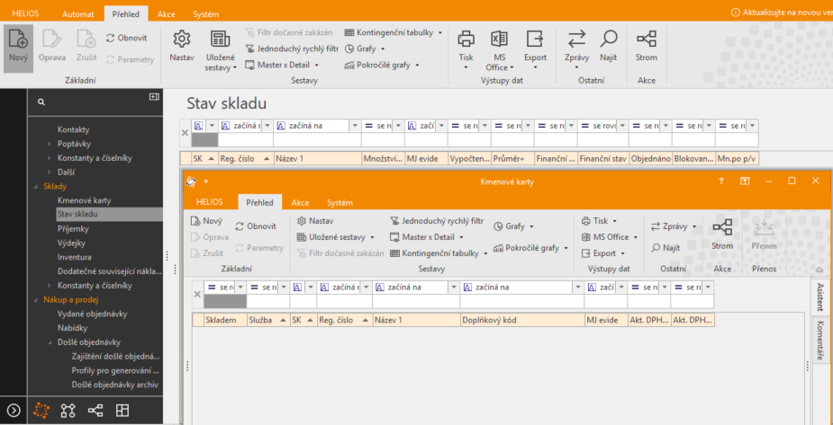Select the orange network icon in bottom bar

click(x=41, y=410)
